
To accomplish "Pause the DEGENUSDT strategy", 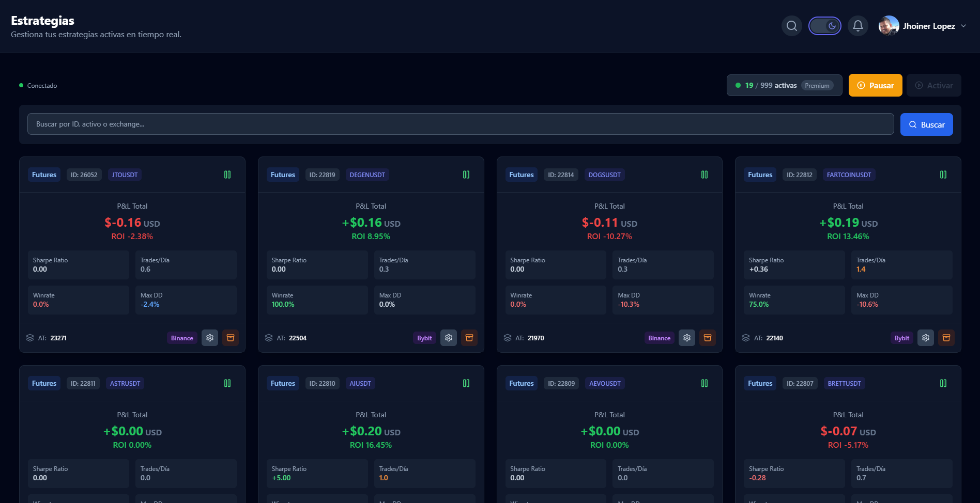I will pyautogui.click(x=466, y=175).
